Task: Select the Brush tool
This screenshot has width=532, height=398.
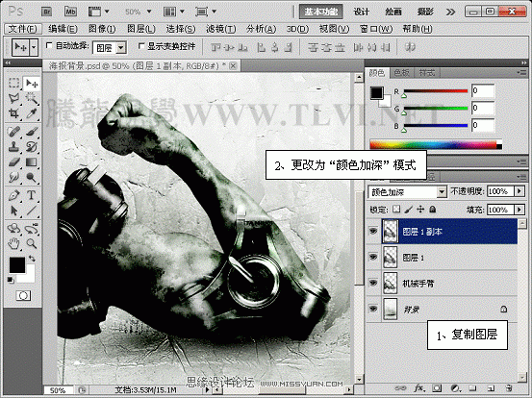Action: (32, 131)
